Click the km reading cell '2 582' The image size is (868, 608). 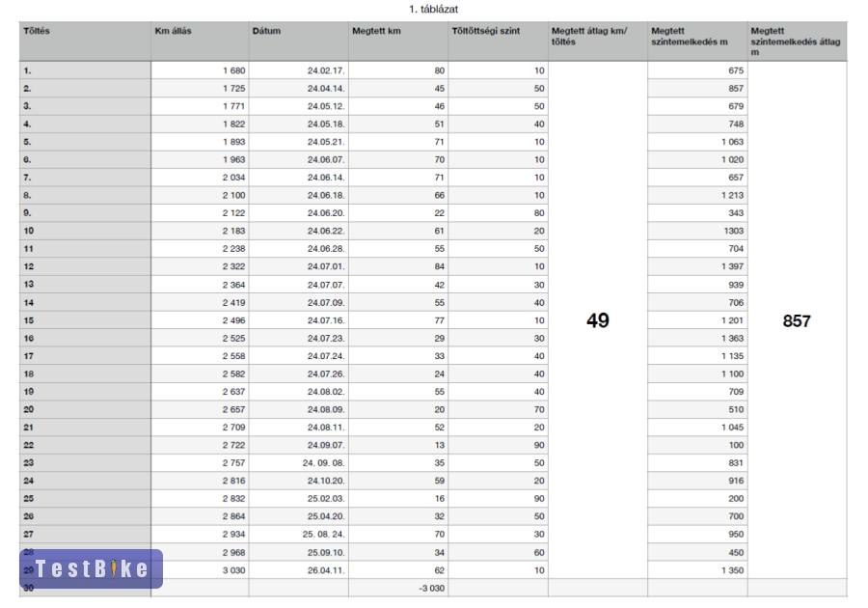200,373
